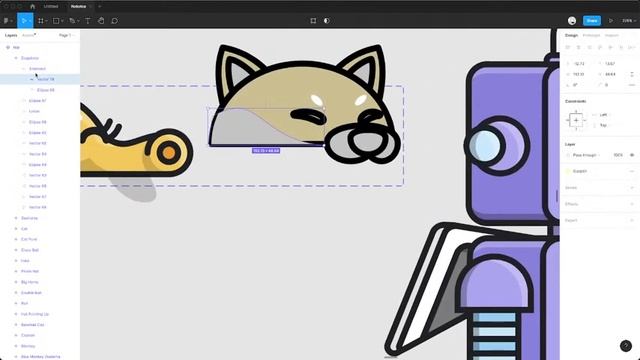
Task: Switch to the Assets tab
Action: [x=28, y=36]
